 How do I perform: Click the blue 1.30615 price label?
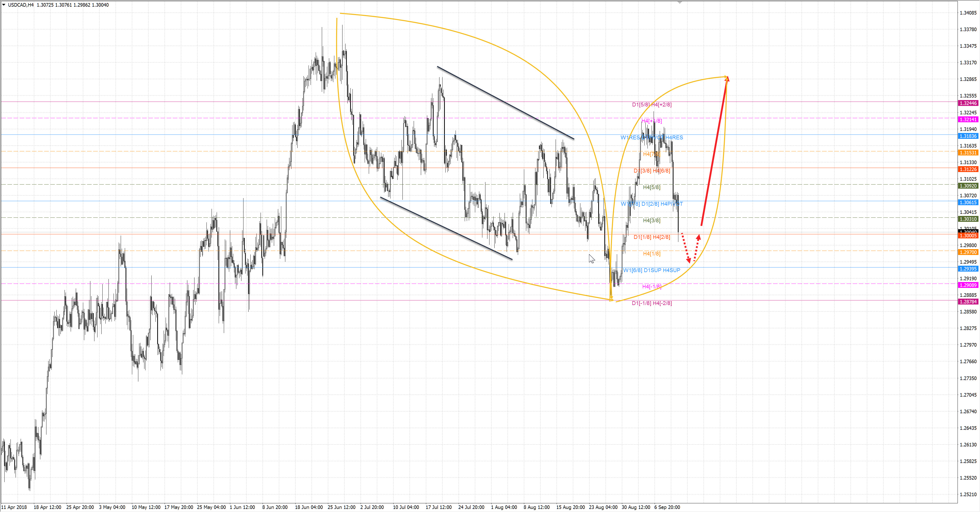[968, 203]
